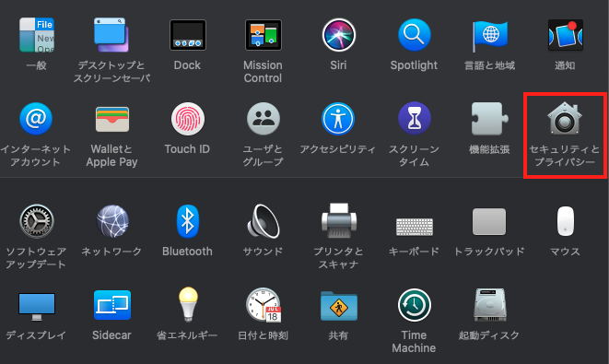Open トラックパッド preferences
The height and width of the screenshot is (364, 609).
click(489, 221)
